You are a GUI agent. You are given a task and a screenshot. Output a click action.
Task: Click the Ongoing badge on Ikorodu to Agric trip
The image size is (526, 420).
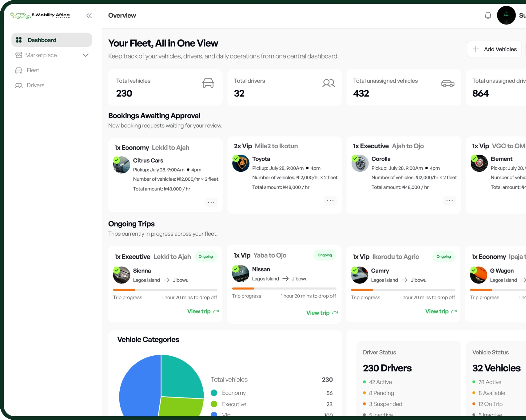444,257
